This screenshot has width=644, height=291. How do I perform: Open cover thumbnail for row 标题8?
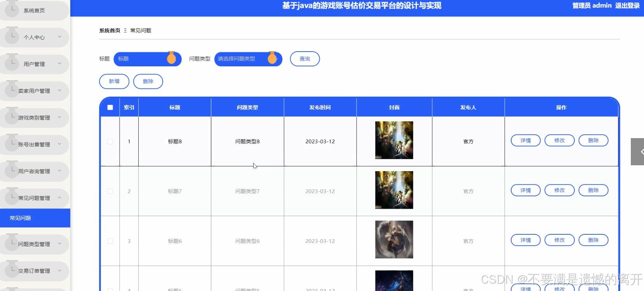tap(394, 140)
